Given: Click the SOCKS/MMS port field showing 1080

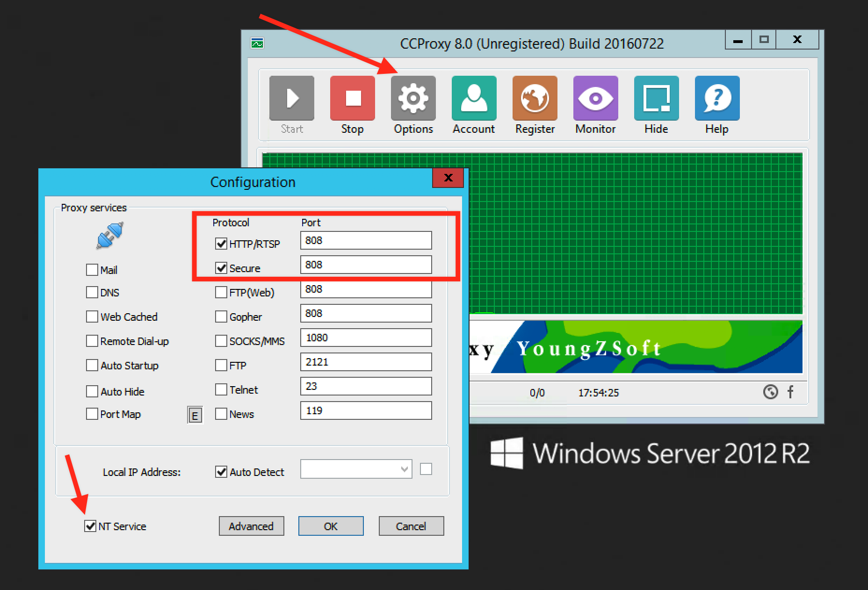Looking at the screenshot, I should click(366, 338).
